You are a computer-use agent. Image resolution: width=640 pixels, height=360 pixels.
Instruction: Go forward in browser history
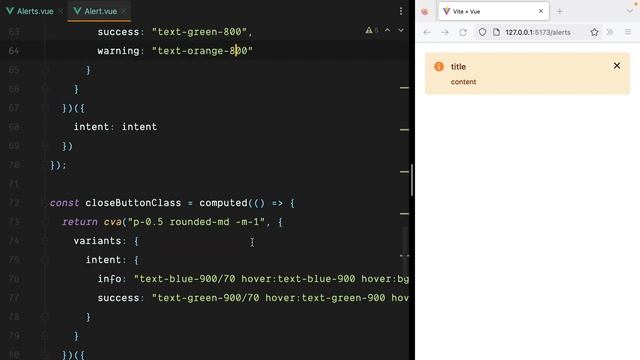pos(445,32)
